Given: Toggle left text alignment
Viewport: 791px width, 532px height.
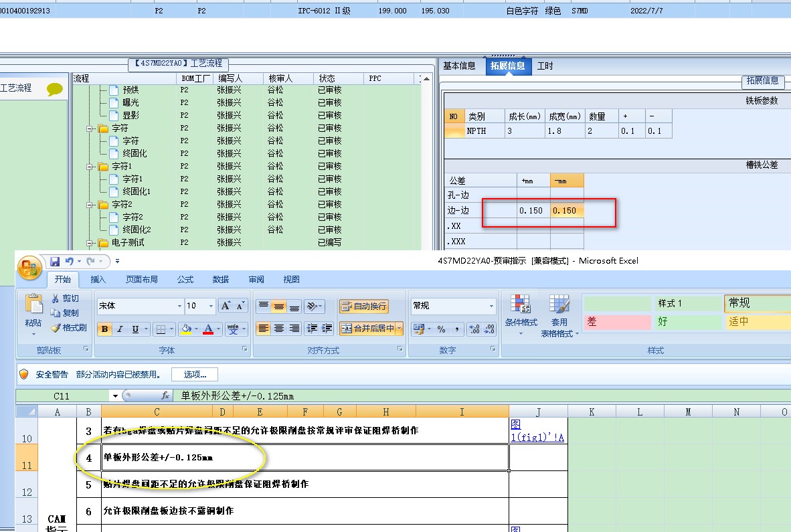Looking at the screenshot, I should (263, 329).
